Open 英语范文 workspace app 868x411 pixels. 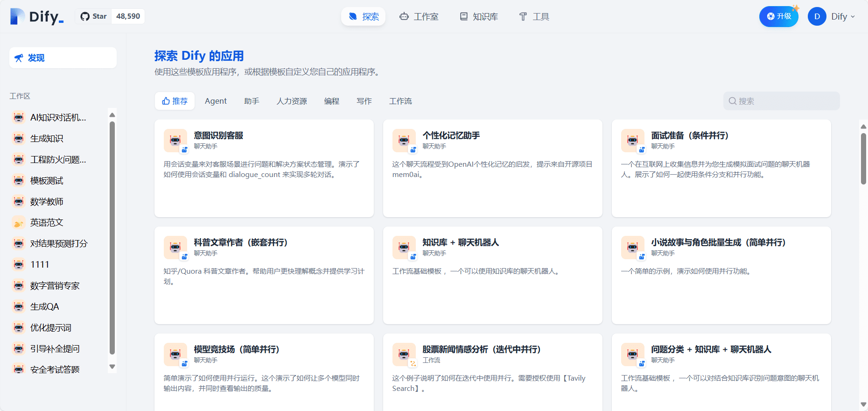tap(58, 222)
